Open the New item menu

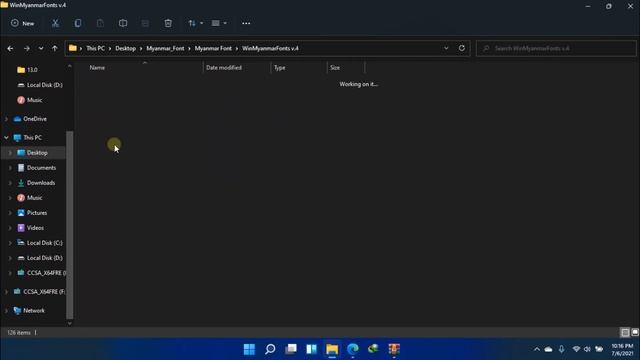tap(22, 23)
